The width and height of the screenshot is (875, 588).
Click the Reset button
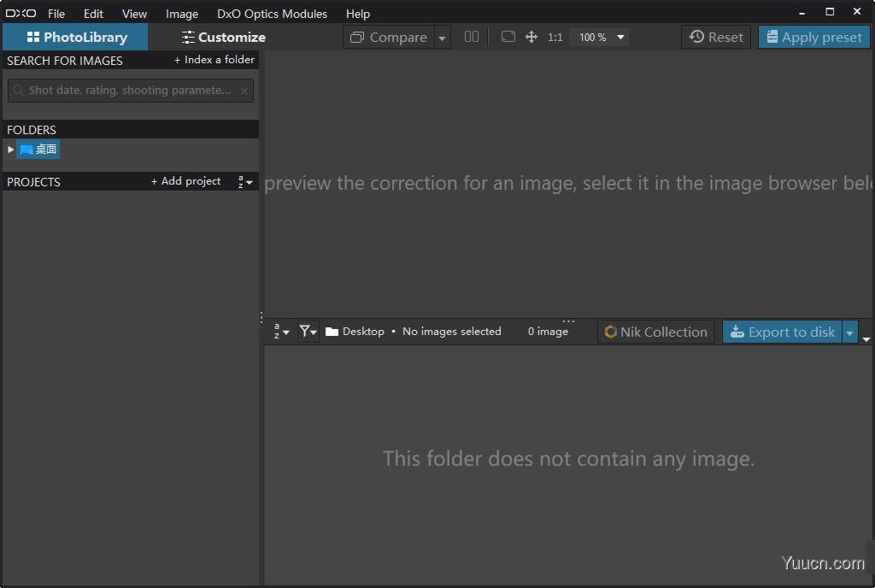[x=715, y=37]
